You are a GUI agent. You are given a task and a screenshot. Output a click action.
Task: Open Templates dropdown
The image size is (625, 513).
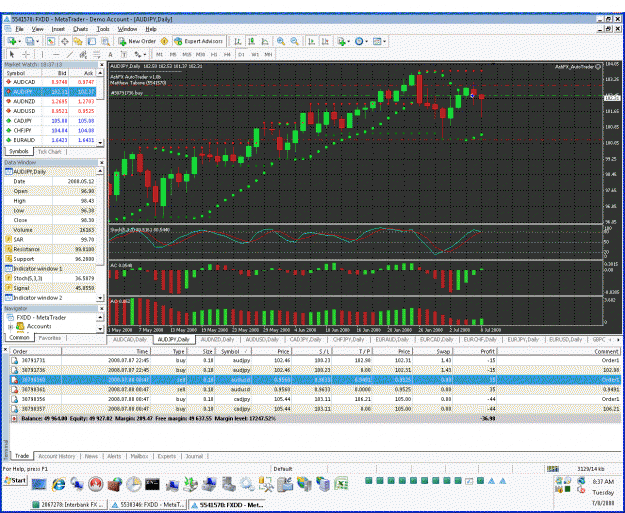[x=379, y=41]
